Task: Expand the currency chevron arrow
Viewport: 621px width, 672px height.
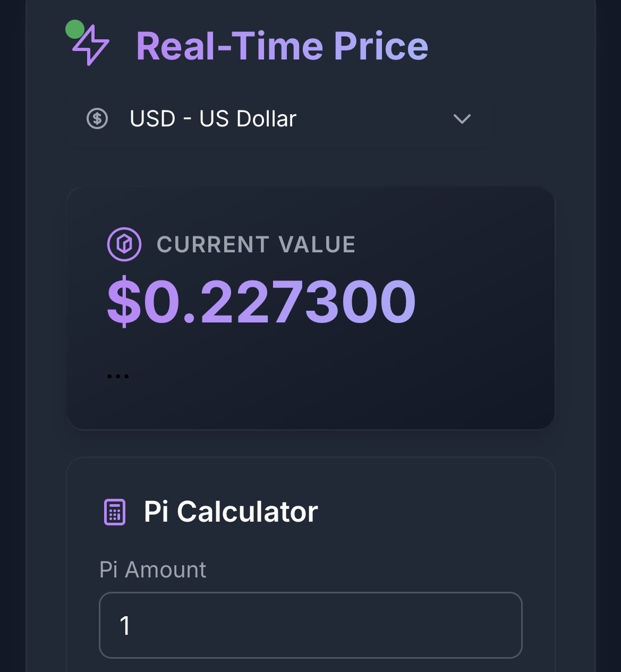Action: tap(462, 119)
